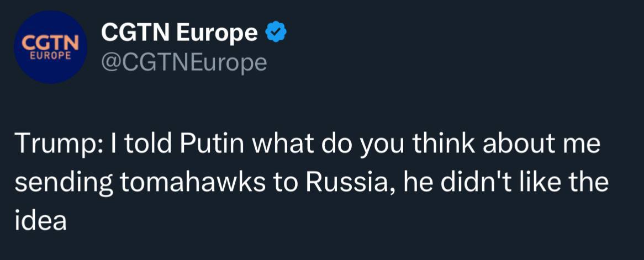The width and height of the screenshot is (644, 260).
Task: Open the @CGTNEurope handle link
Action: point(184,63)
